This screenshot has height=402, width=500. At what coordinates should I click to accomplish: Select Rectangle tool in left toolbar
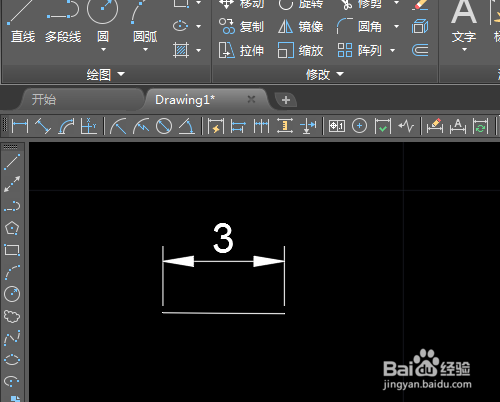pos(12,250)
